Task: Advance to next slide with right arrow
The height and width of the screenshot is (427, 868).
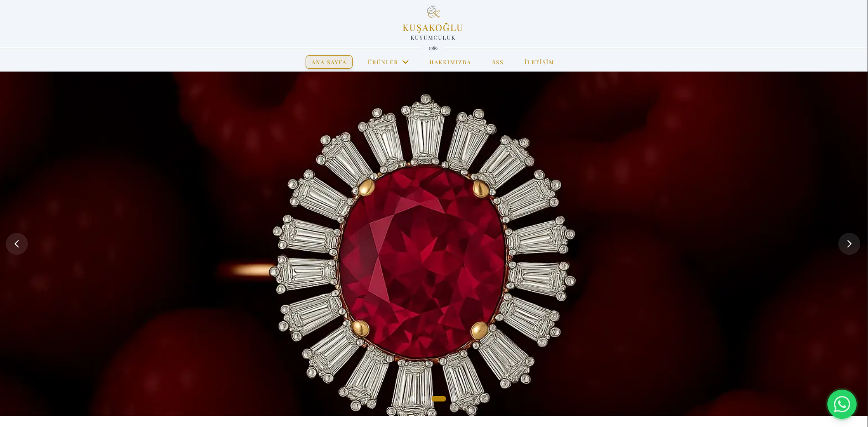Action: point(849,244)
